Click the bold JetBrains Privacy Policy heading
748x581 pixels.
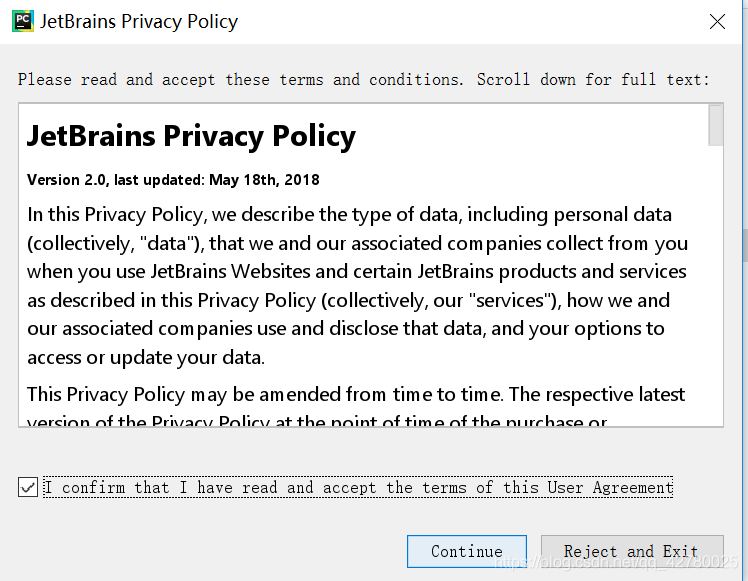191,136
